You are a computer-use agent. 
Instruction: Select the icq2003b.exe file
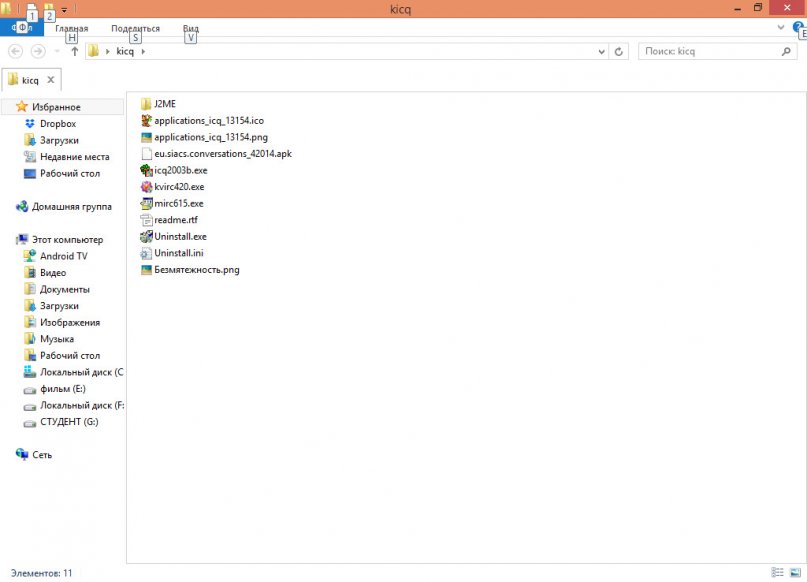click(x=174, y=170)
